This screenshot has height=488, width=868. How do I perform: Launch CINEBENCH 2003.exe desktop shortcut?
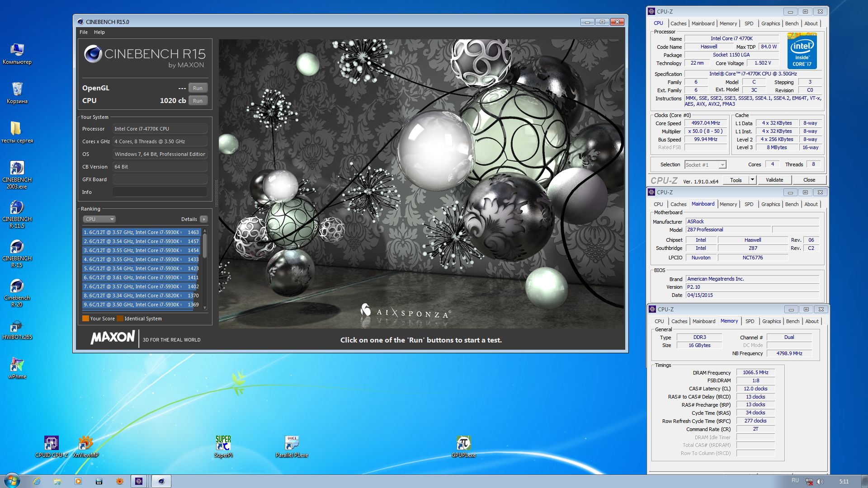(17, 175)
